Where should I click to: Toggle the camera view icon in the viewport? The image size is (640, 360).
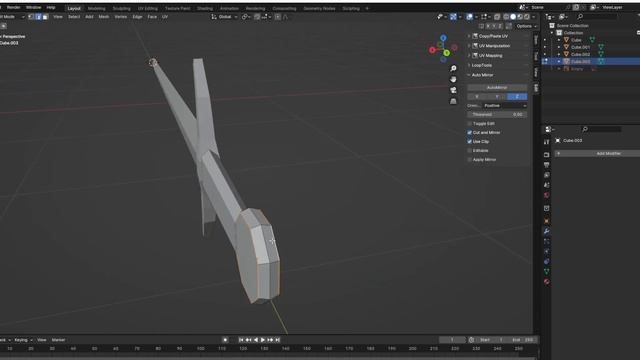(453, 90)
